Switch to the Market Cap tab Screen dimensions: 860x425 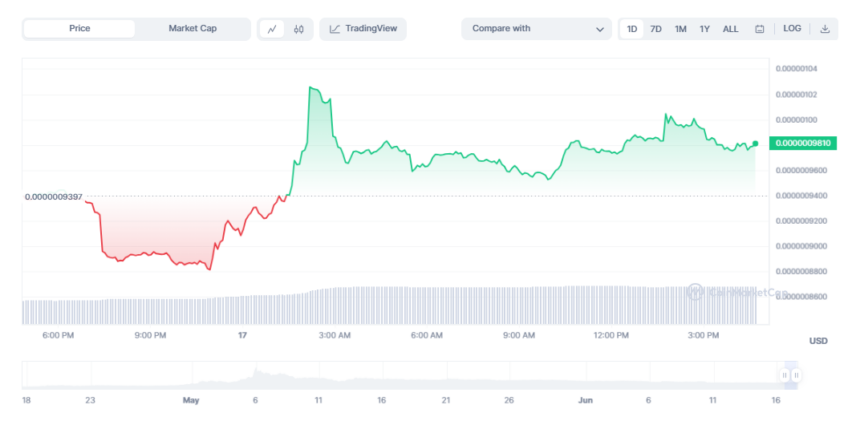click(x=193, y=29)
